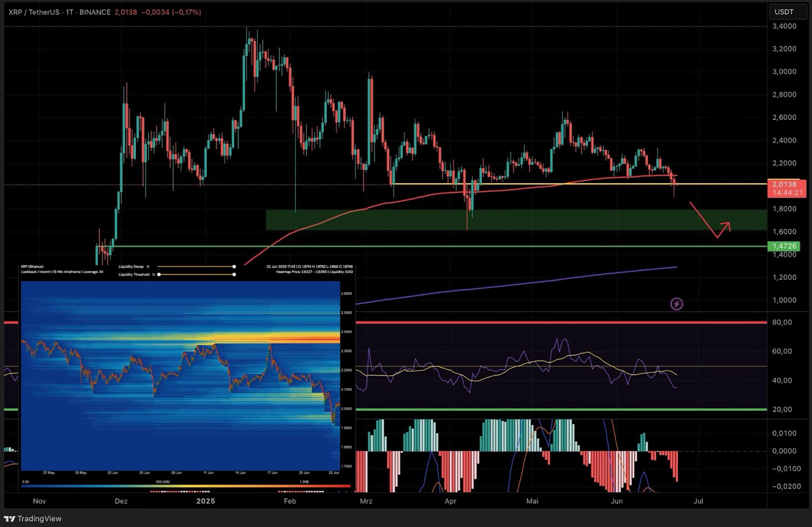Click the 1.00B heatmap scale label
Screen dimensions: 812x527
[304, 482]
